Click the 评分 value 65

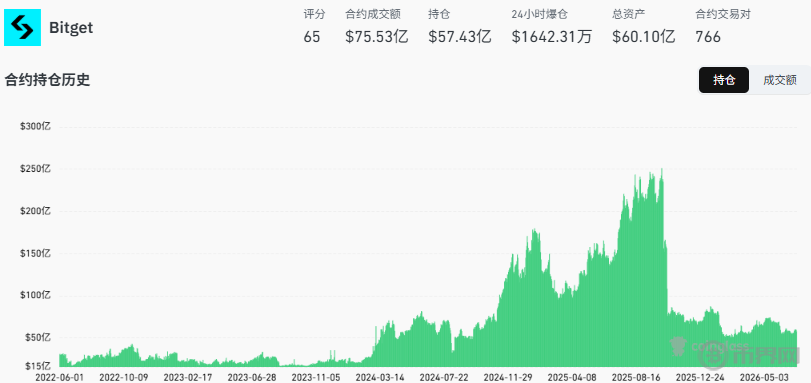click(x=312, y=37)
